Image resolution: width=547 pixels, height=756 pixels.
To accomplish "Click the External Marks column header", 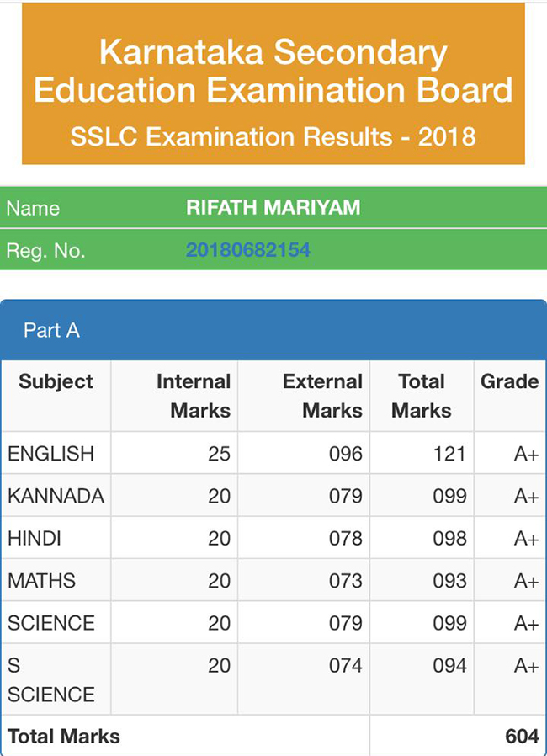I will coord(322,396).
